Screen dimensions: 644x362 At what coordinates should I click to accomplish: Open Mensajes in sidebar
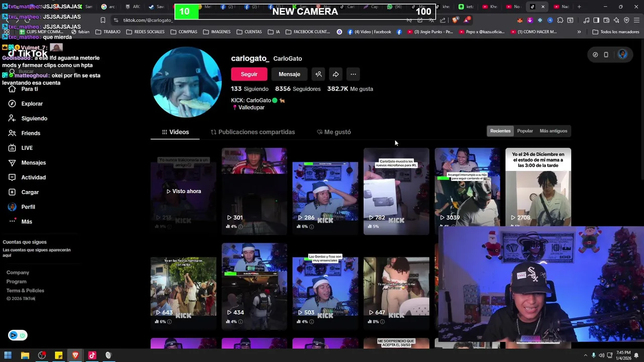point(27,162)
